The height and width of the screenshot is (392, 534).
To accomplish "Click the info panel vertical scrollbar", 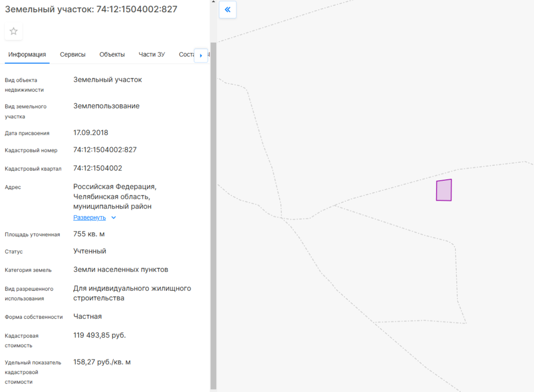I will click(213, 213).
